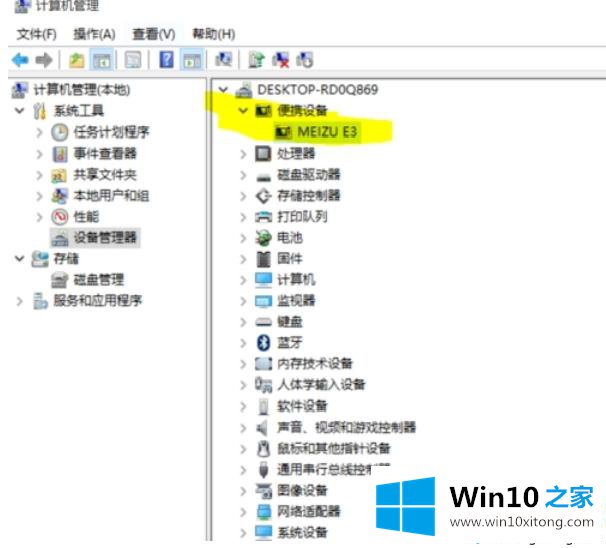Collapse the 便携设备 category
The image size is (606, 548).
pos(243,111)
